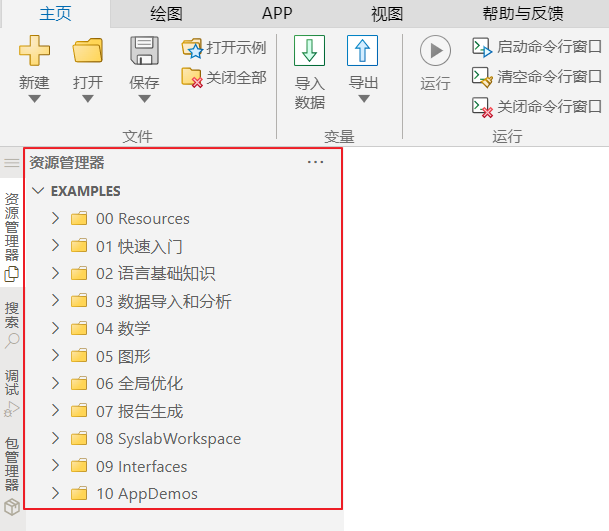Open the resource manager more options menu
The width and height of the screenshot is (609, 531).
tap(316, 162)
